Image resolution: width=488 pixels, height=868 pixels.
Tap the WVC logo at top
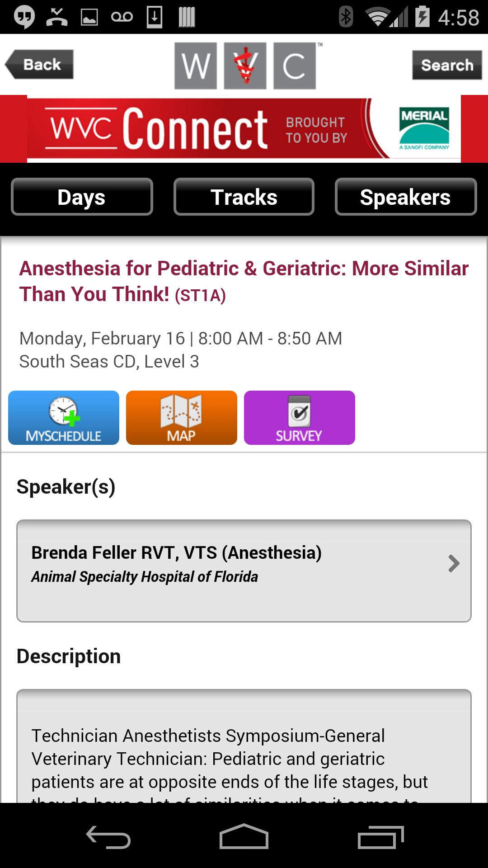245,66
